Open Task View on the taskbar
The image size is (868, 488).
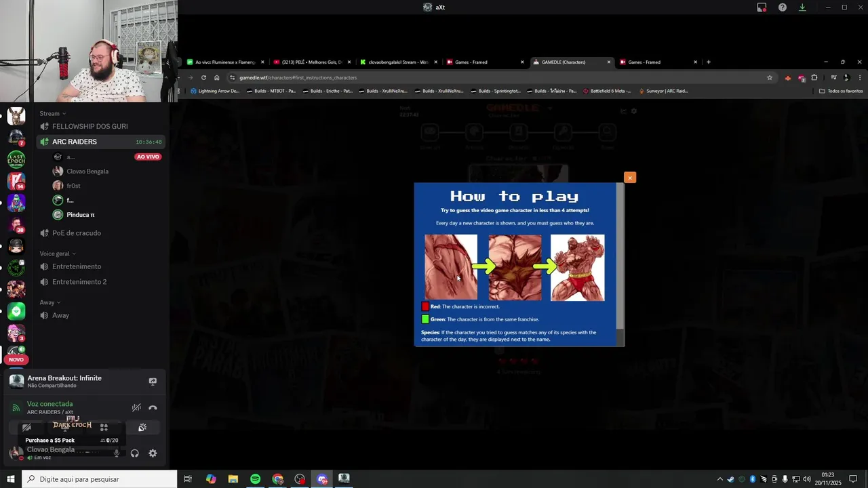(x=188, y=479)
